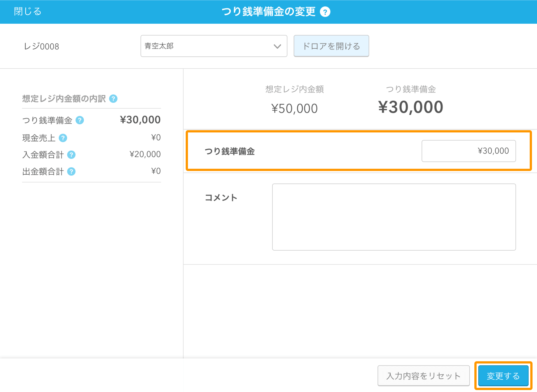Show help for 出金額合計
The image size is (537, 392).
point(71,171)
